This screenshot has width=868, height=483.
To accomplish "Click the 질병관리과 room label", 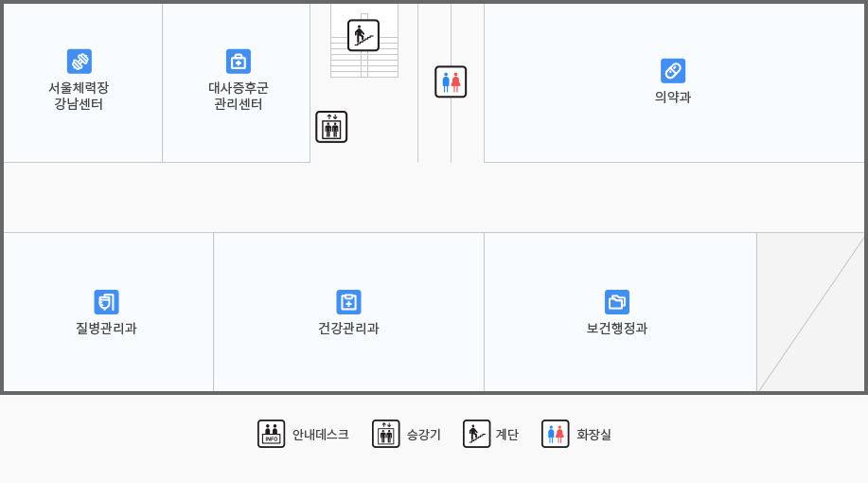I will point(106,328).
